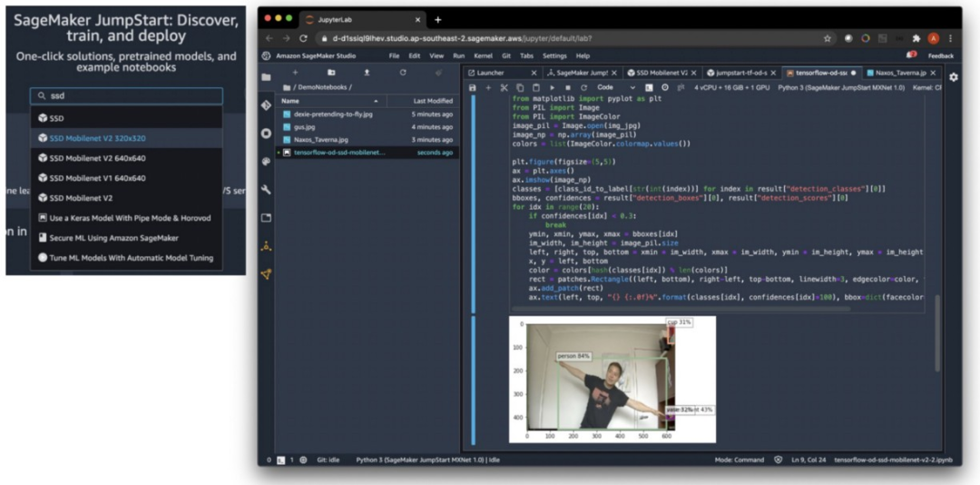980x485 pixels.
Task: Select the SSD Mobilenet V2 320x320 suggestion
Action: [126, 138]
